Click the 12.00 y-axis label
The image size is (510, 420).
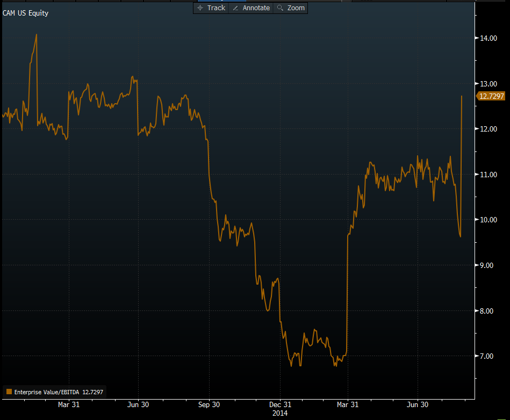(x=488, y=129)
